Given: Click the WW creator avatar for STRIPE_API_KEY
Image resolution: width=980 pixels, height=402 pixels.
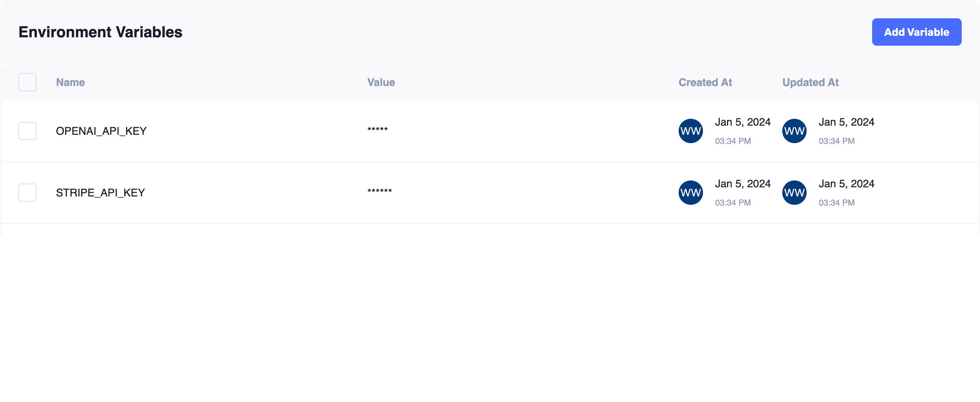Looking at the screenshot, I should pos(690,193).
